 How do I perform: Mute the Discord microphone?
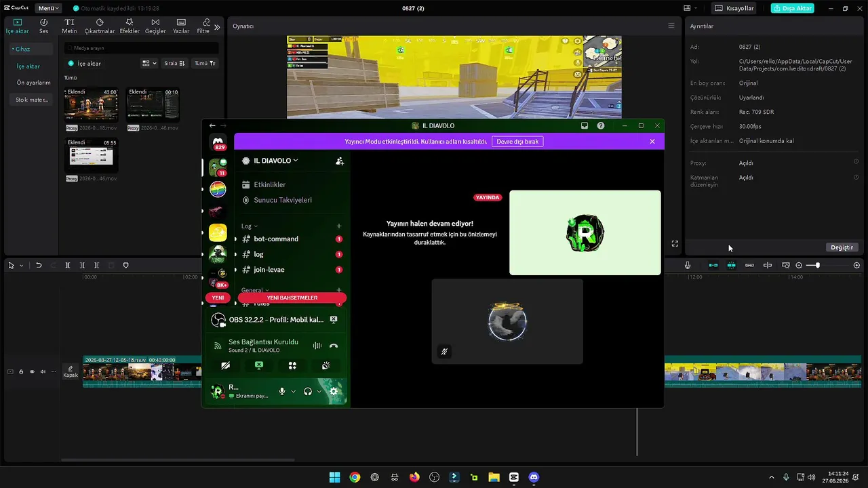click(x=282, y=391)
